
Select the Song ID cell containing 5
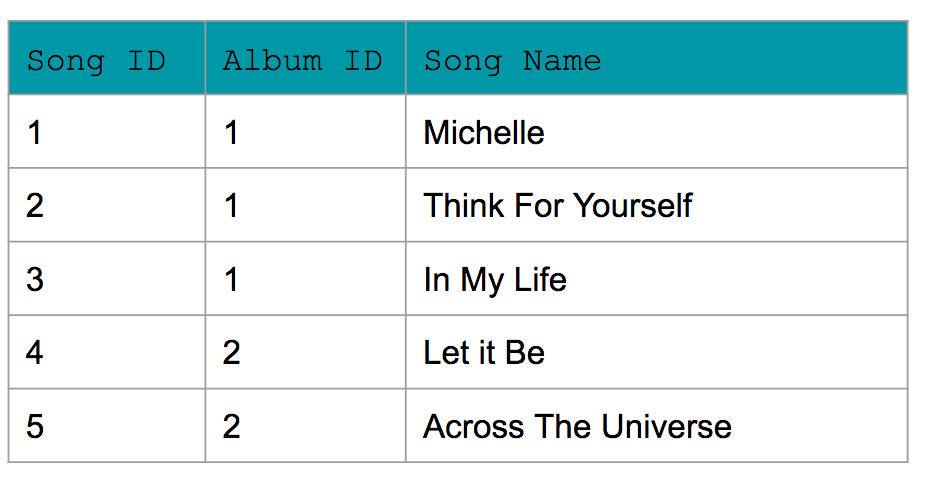(35, 426)
